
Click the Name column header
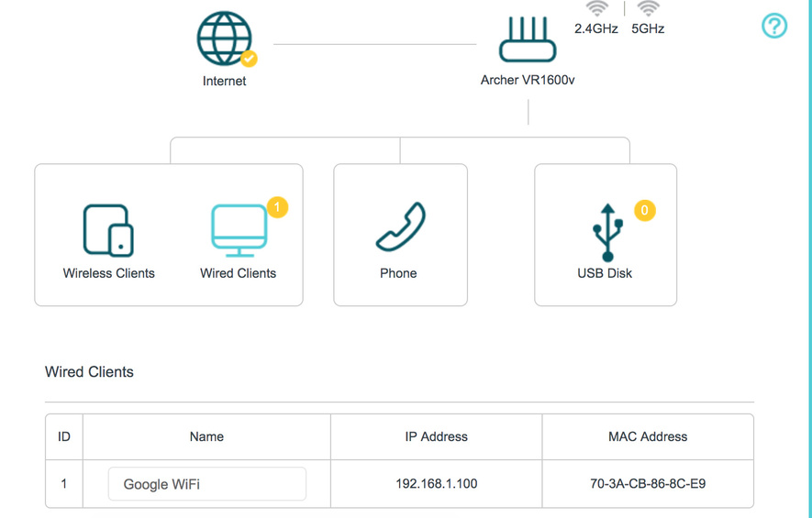pos(206,436)
